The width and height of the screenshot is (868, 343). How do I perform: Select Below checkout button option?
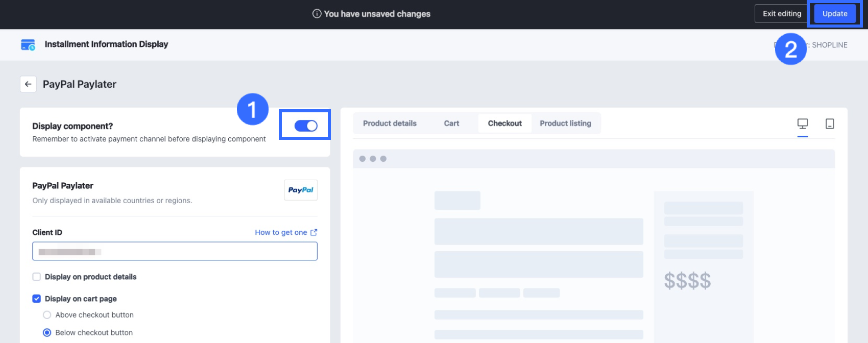coord(47,333)
